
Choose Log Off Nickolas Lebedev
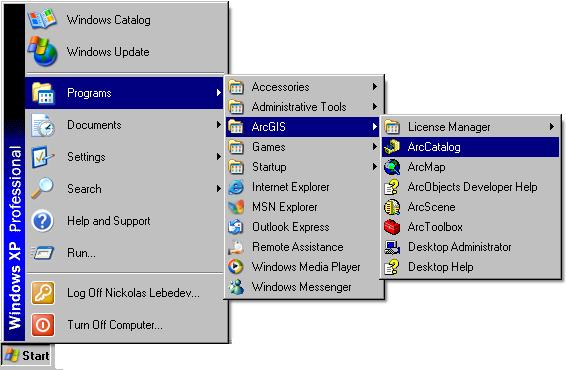tap(125, 293)
